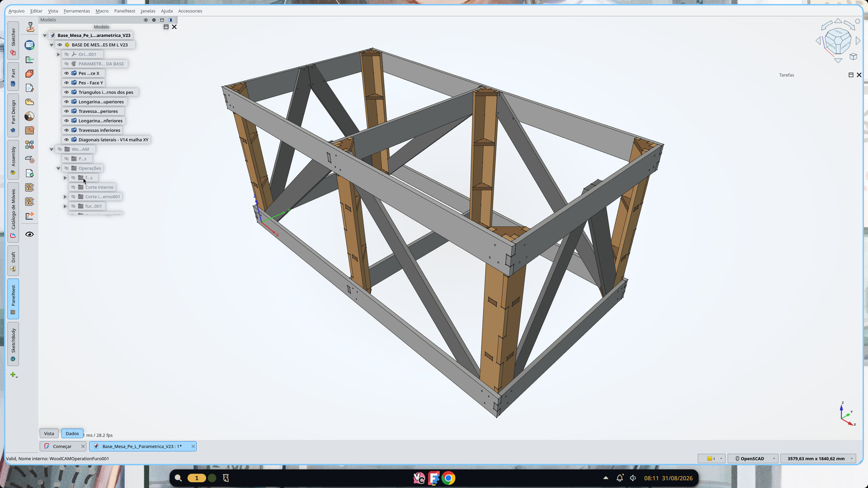Switch to the Vista panel button
Screen dimensions: 868x488
pyautogui.click(x=49, y=433)
